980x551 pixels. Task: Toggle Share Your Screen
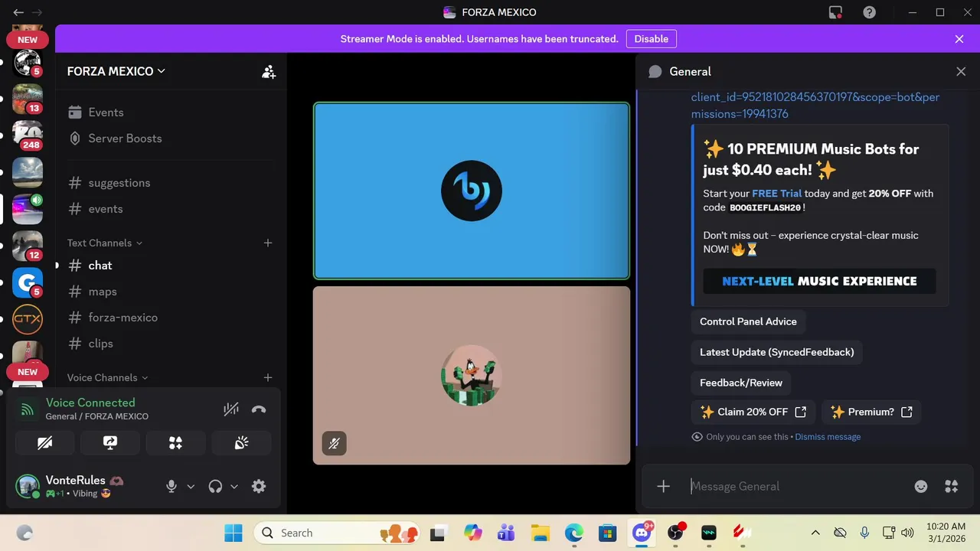click(x=110, y=443)
